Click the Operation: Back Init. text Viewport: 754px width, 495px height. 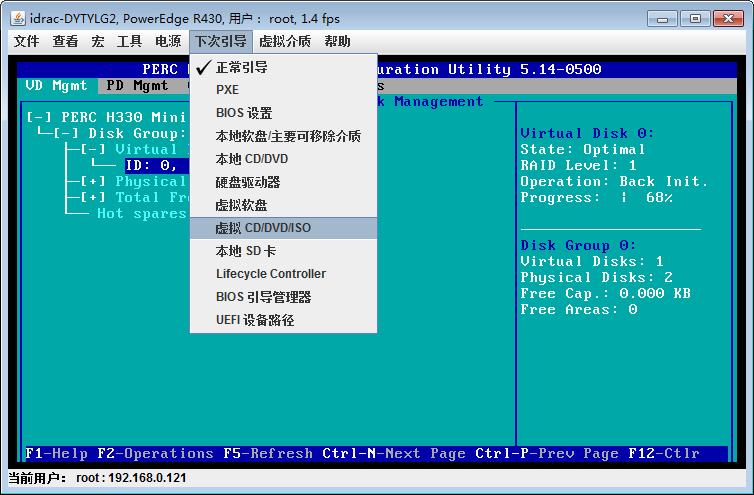(x=614, y=181)
